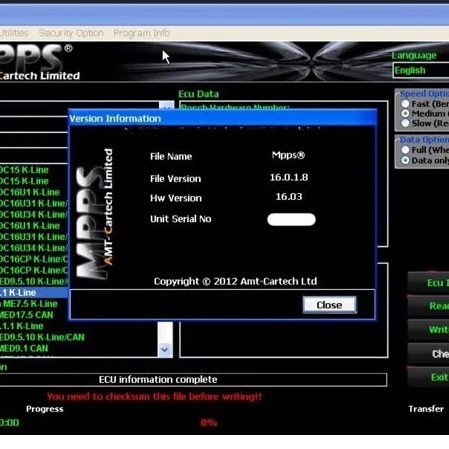This screenshot has width=449, height=449.
Task: Click the Ecu info button
Action: coord(428,283)
